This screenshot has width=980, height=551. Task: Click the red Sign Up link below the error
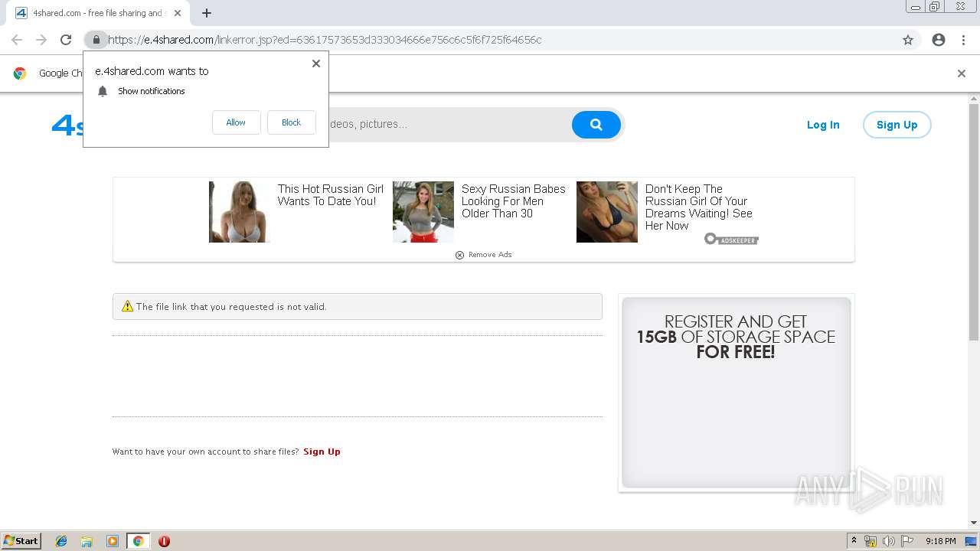pyautogui.click(x=322, y=452)
